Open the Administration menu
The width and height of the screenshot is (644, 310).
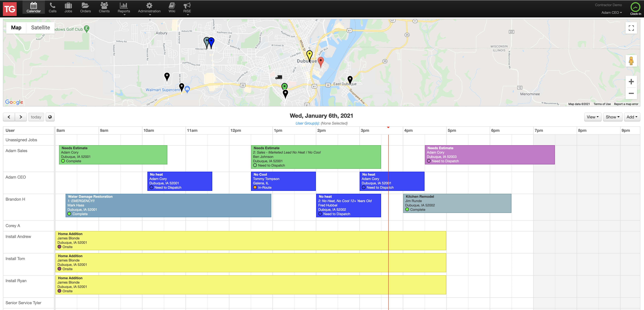pyautogui.click(x=149, y=9)
